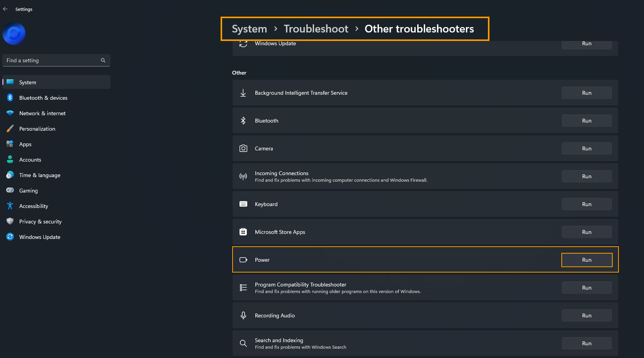Open Windows Update in sidebar
Image resolution: width=644 pixels, height=358 pixels.
pos(56,237)
